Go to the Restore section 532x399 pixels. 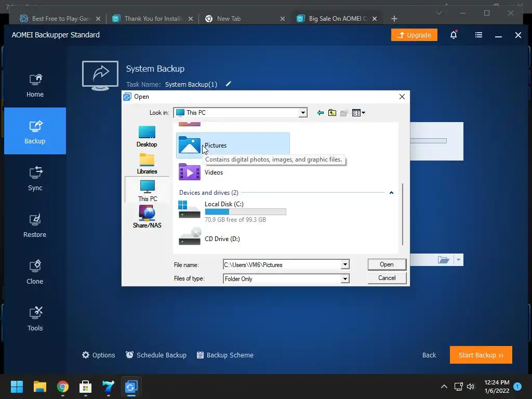35,225
